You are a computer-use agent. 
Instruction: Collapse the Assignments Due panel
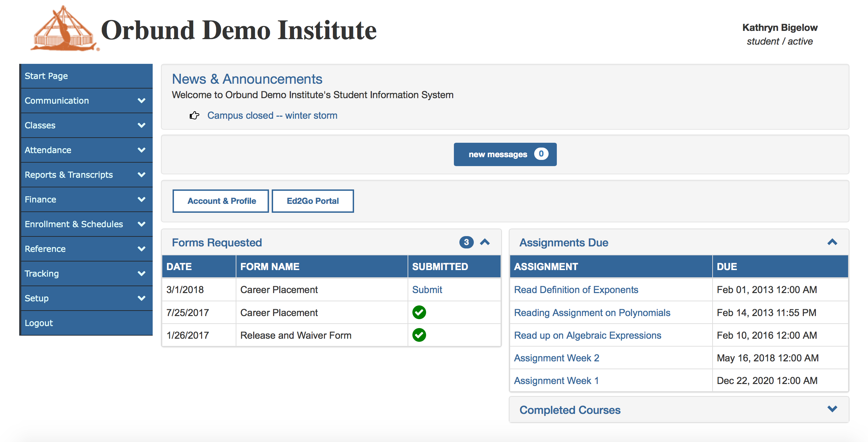tap(832, 242)
